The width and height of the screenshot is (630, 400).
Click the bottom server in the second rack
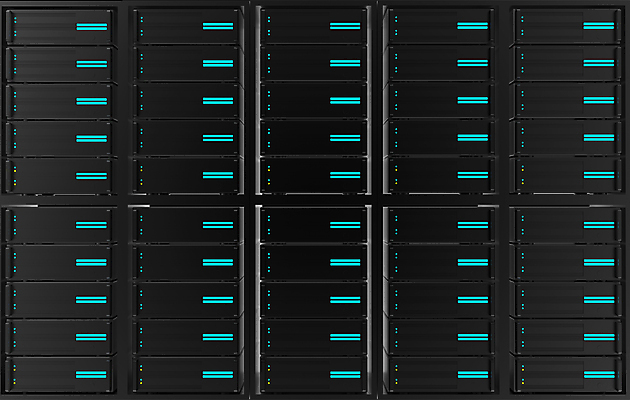185,374
